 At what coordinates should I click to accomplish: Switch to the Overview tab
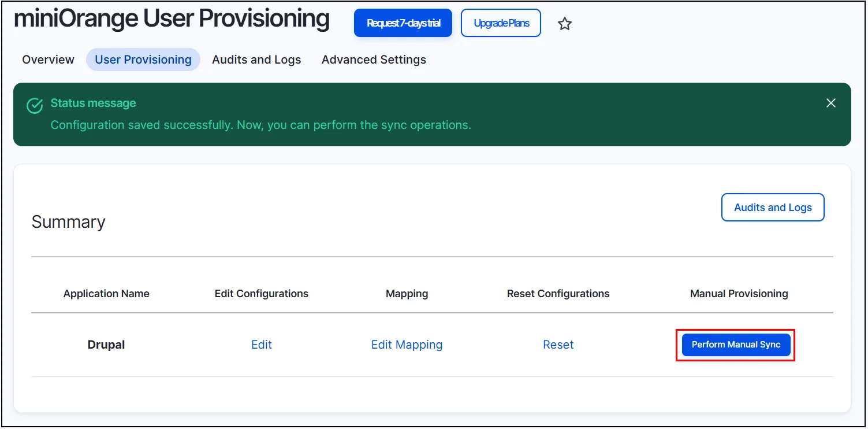click(x=48, y=60)
